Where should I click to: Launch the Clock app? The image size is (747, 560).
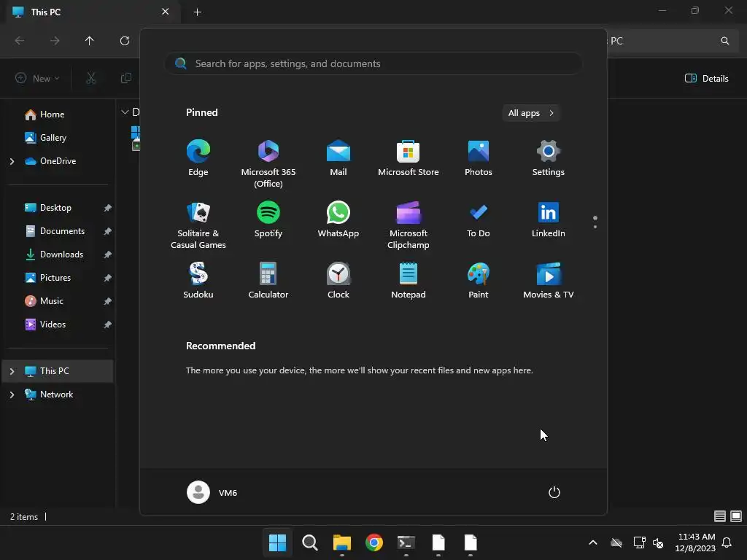[x=338, y=281]
